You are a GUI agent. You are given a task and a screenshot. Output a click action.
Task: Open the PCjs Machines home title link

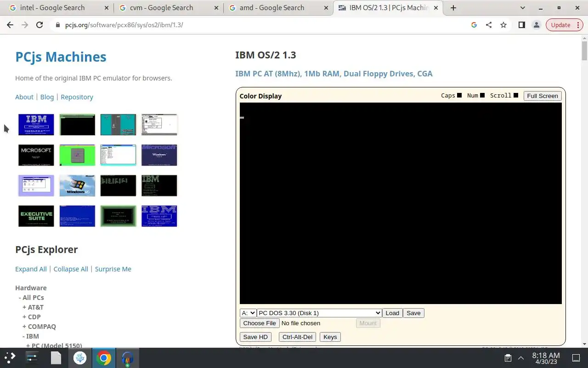pyautogui.click(x=61, y=57)
